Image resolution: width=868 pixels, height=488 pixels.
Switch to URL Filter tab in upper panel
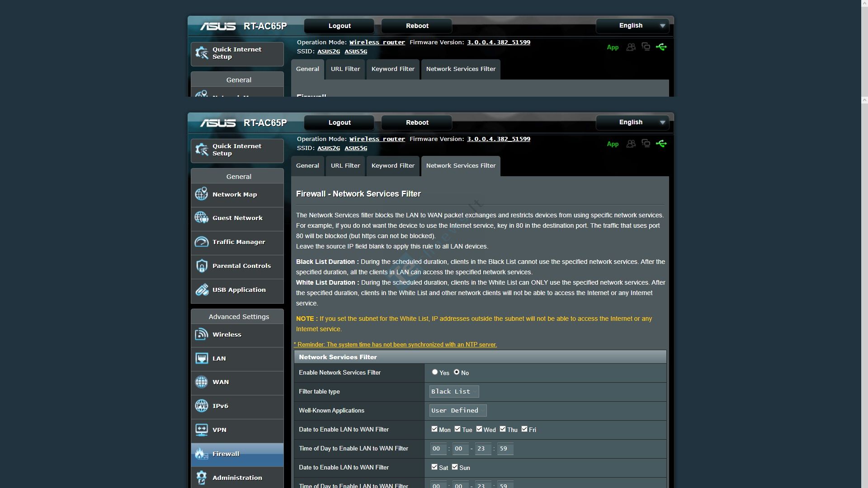[x=345, y=69]
